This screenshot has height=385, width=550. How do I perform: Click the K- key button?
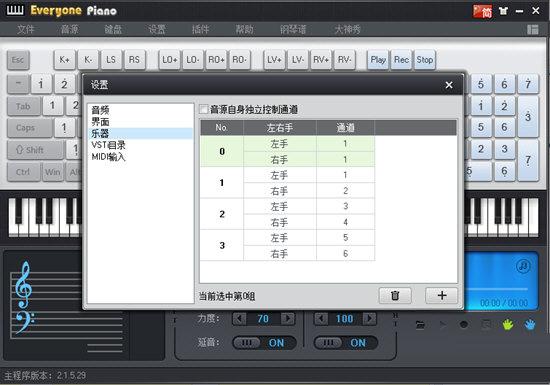coord(88,60)
